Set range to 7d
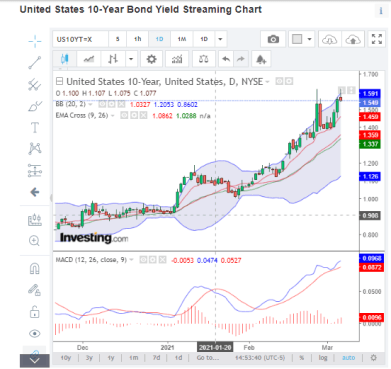 (156, 358)
